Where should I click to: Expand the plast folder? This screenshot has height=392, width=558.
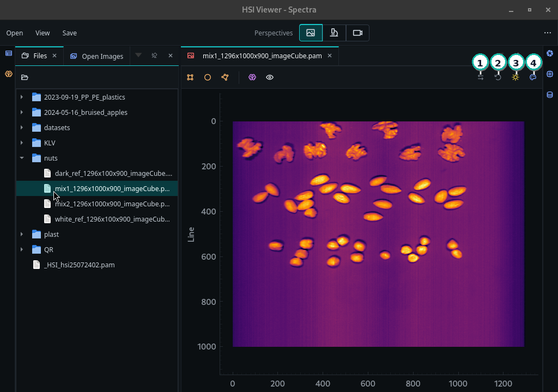[x=22, y=235]
